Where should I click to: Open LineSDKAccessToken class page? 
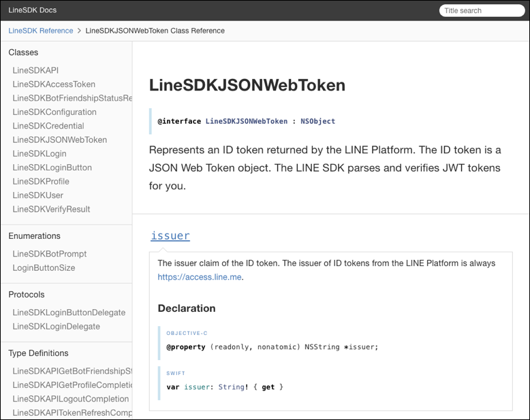coord(54,84)
